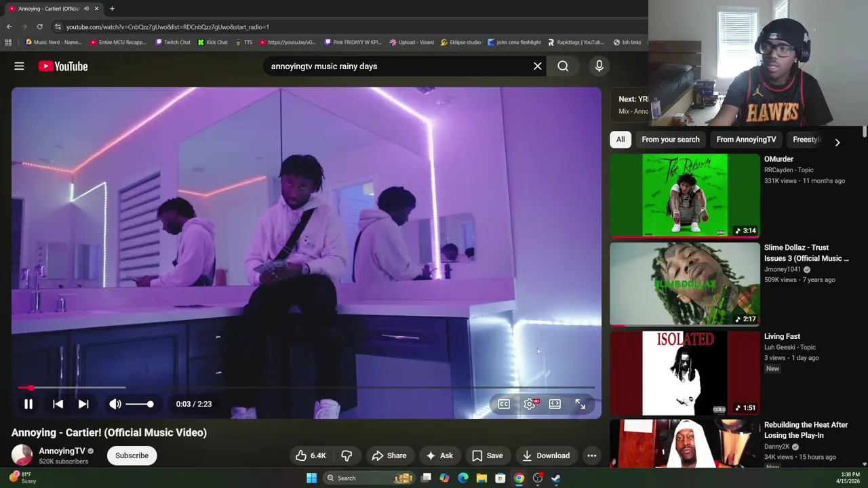
Task: Like the video with thumbs up
Action: point(311,455)
